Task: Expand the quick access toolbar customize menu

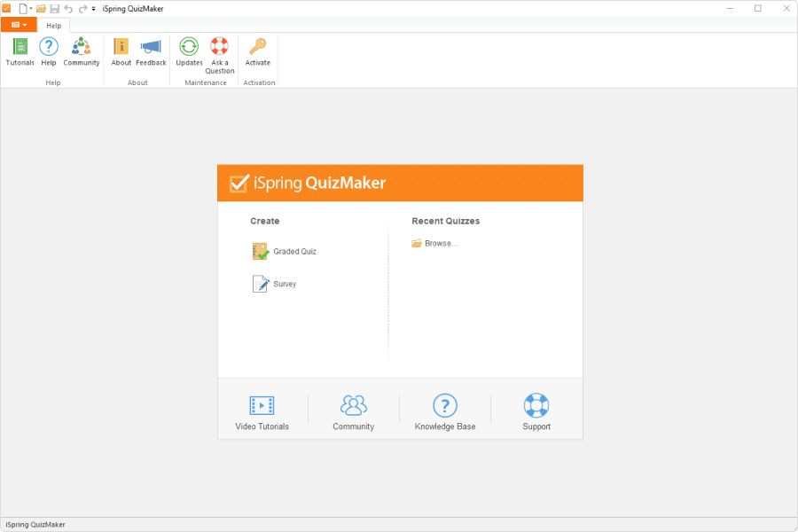Action: [93, 8]
